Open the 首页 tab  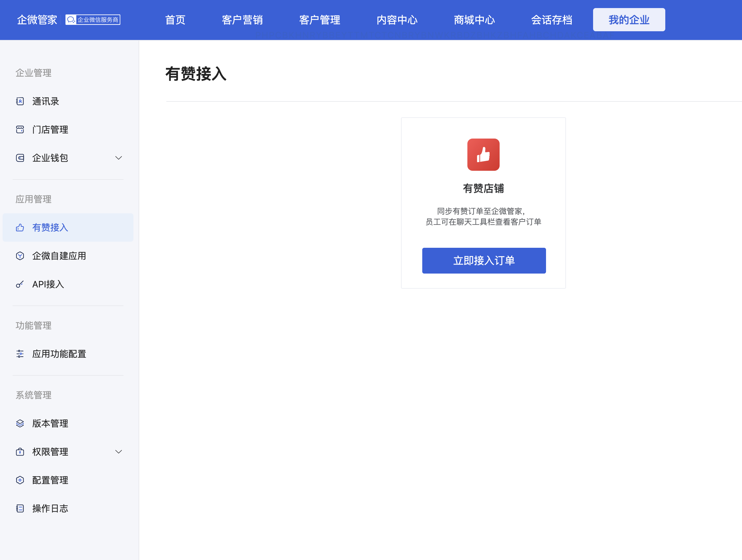point(175,20)
